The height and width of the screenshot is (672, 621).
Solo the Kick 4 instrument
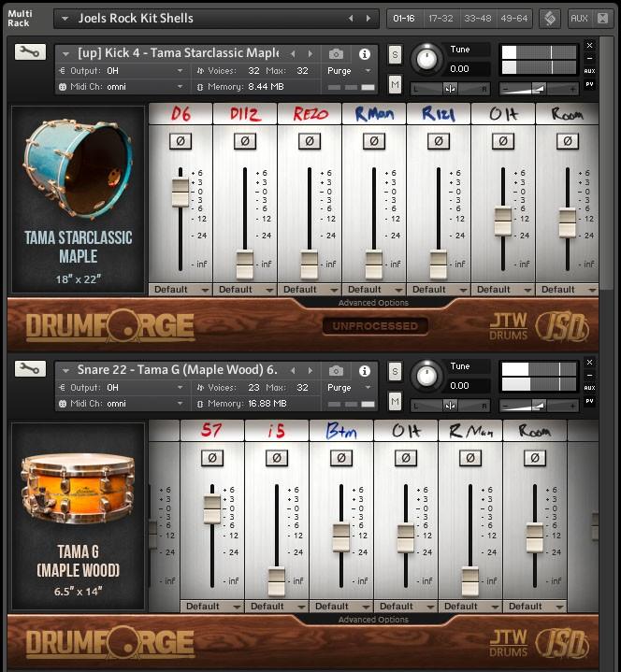click(395, 55)
